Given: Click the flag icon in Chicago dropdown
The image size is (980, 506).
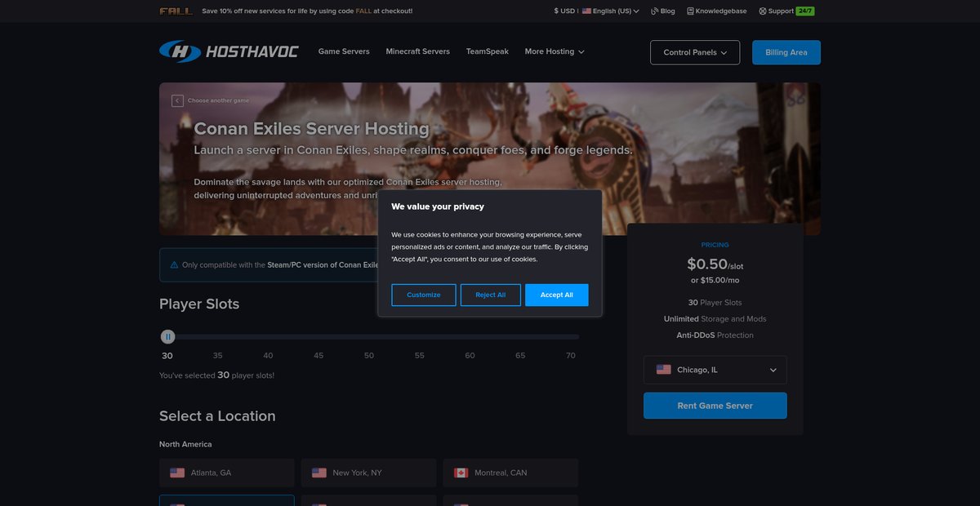Looking at the screenshot, I should [664, 370].
